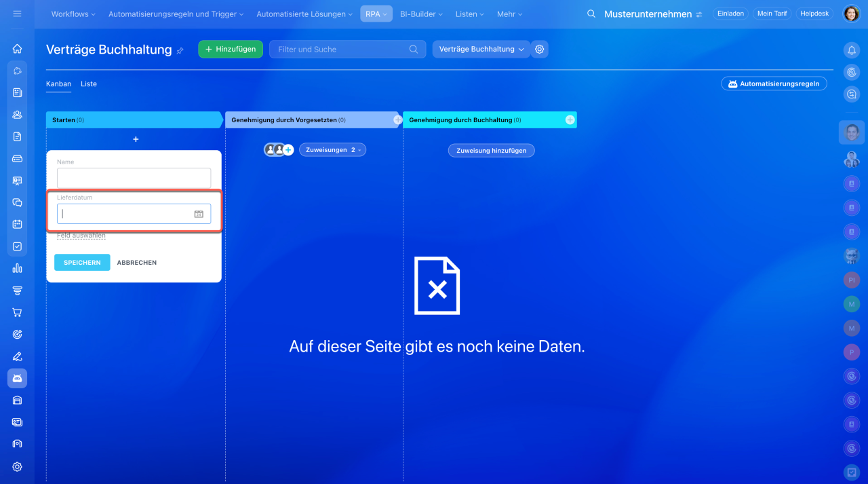This screenshot has height=484, width=868.
Task: Open the news feed sidebar icon
Action: coord(17,92)
